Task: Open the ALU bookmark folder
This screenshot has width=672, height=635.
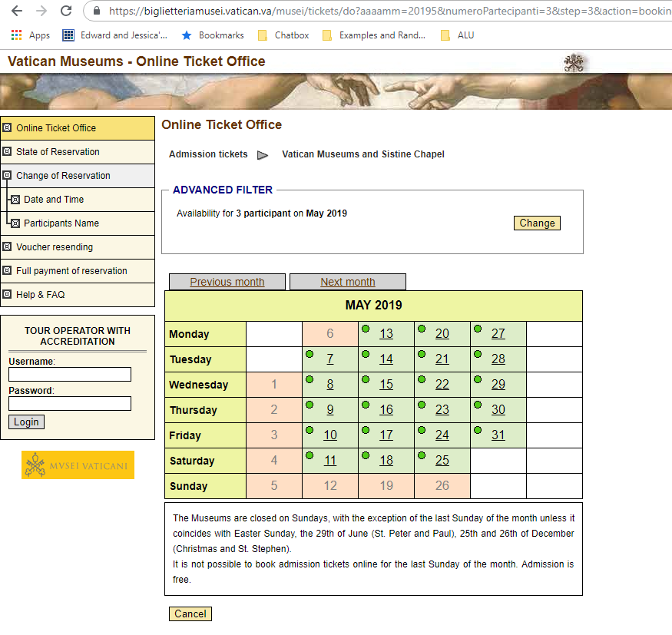Action: [x=457, y=35]
